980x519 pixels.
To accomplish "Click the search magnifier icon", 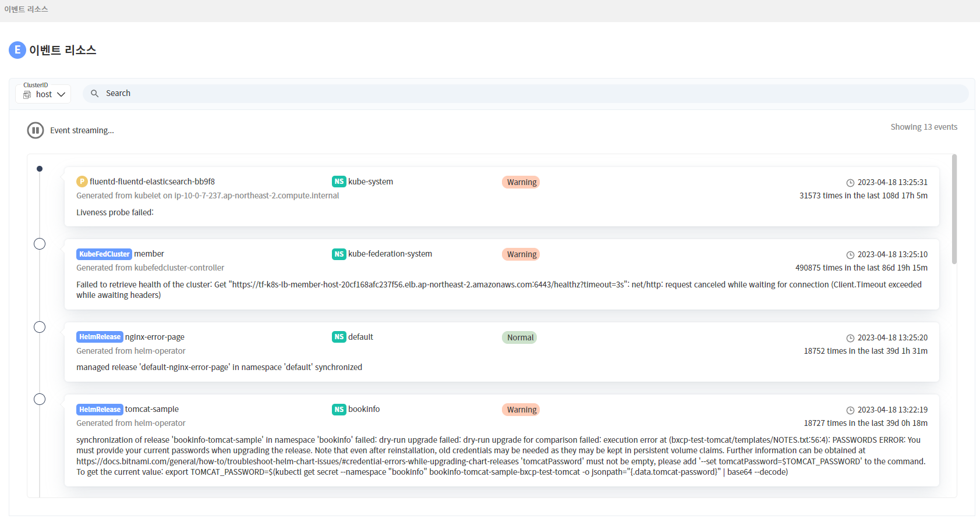I will point(95,93).
